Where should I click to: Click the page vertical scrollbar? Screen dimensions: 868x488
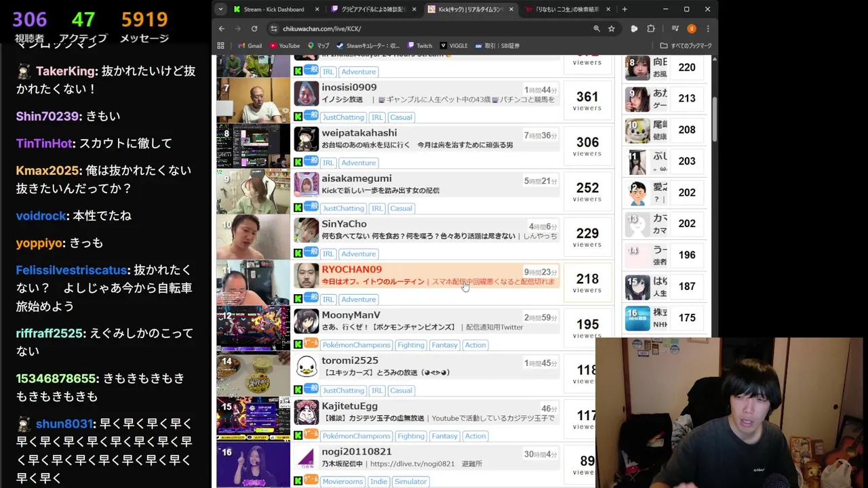pos(714,119)
